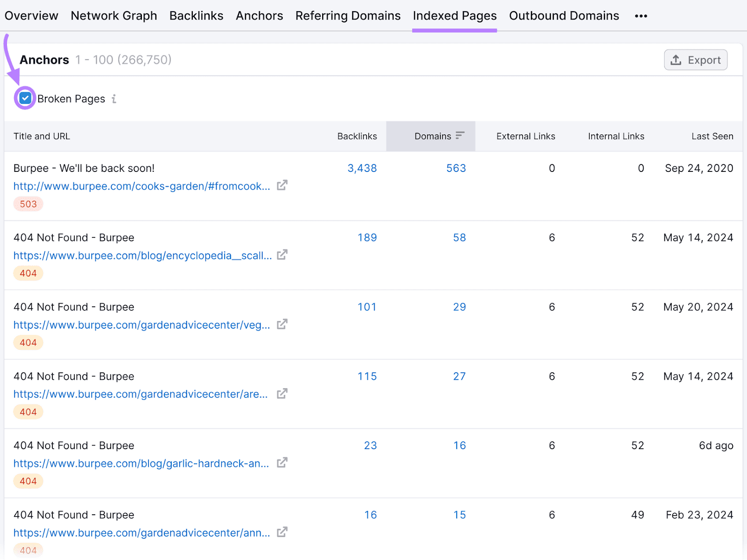747x560 pixels.
Task: Click the Export upload icon
Action: point(676,60)
